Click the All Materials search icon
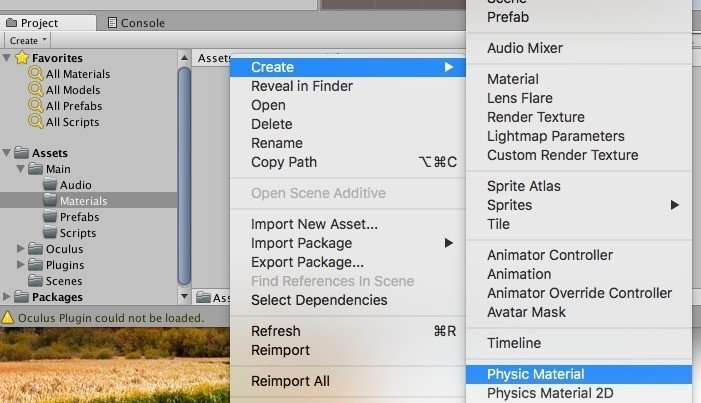The width and height of the screenshot is (701, 403). [36, 73]
